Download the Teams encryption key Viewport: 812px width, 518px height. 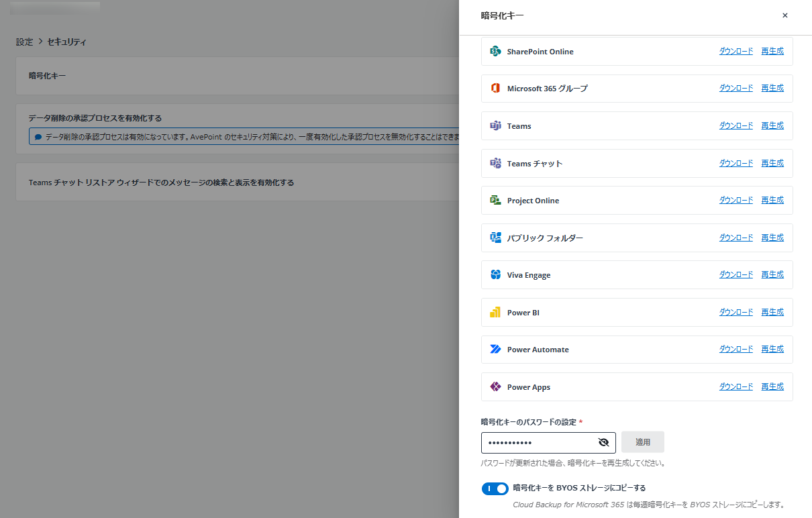[736, 125]
